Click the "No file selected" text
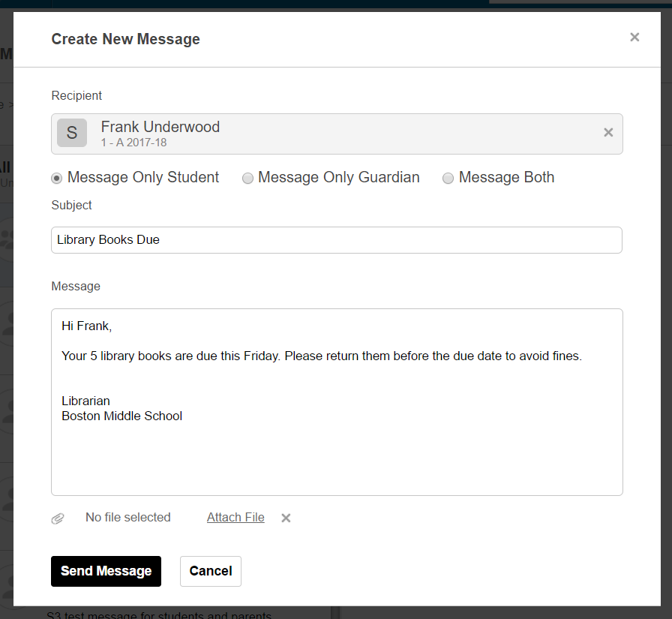The width and height of the screenshot is (672, 619). tap(127, 517)
